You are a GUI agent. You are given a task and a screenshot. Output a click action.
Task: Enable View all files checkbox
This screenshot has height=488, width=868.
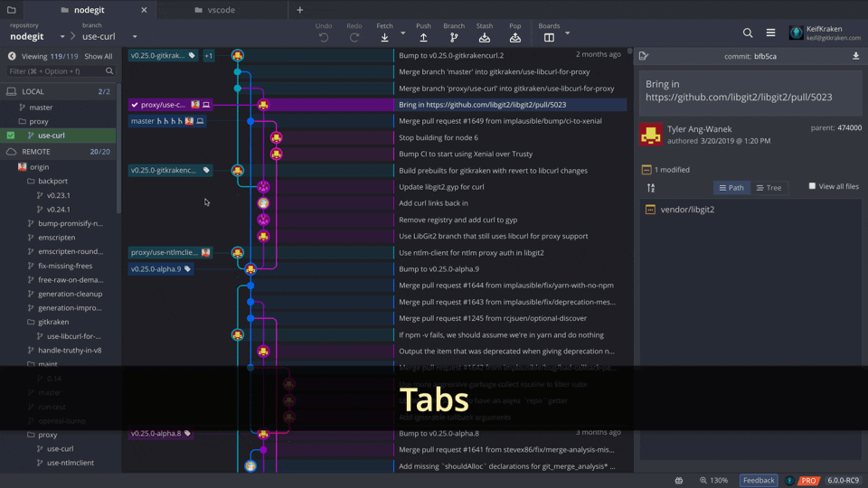tap(812, 186)
